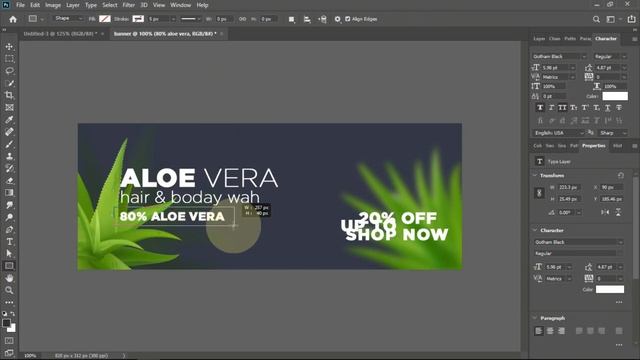
Task: Select the Path Selection tool
Action: pyautogui.click(x=9, y=253)
